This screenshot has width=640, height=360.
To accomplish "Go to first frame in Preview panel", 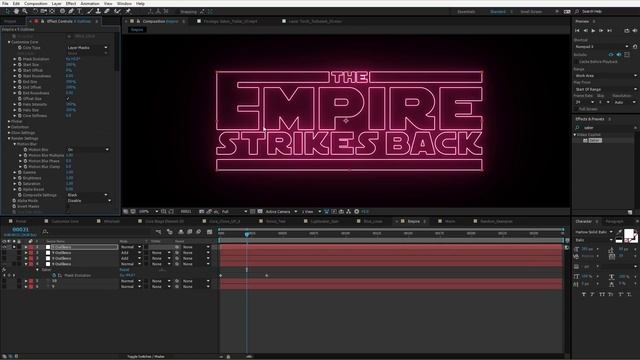I will point(577,31).
